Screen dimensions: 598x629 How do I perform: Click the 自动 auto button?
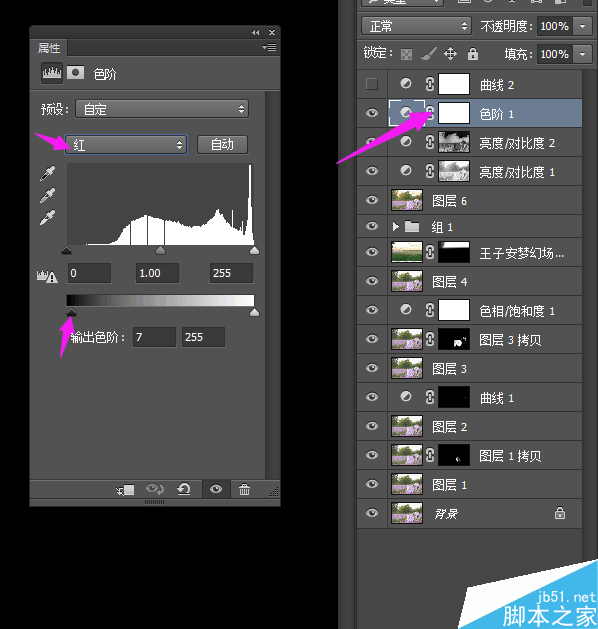point(222,144)
